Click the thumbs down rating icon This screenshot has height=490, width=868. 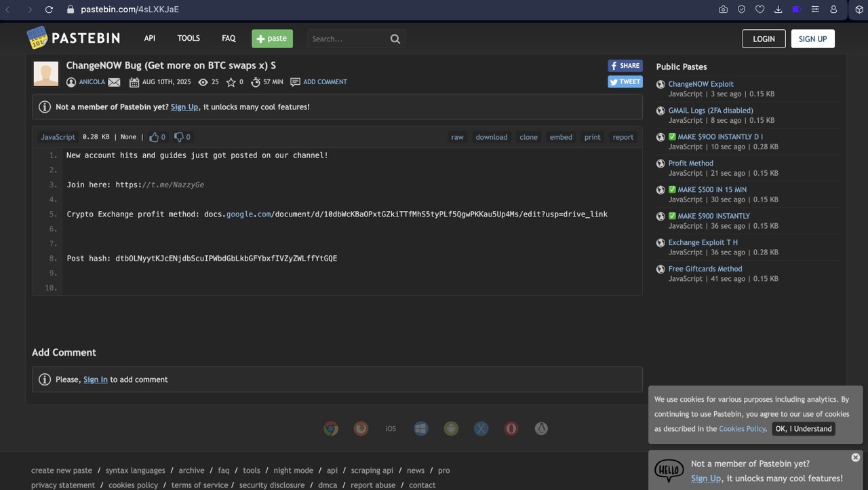coord(179,137)
